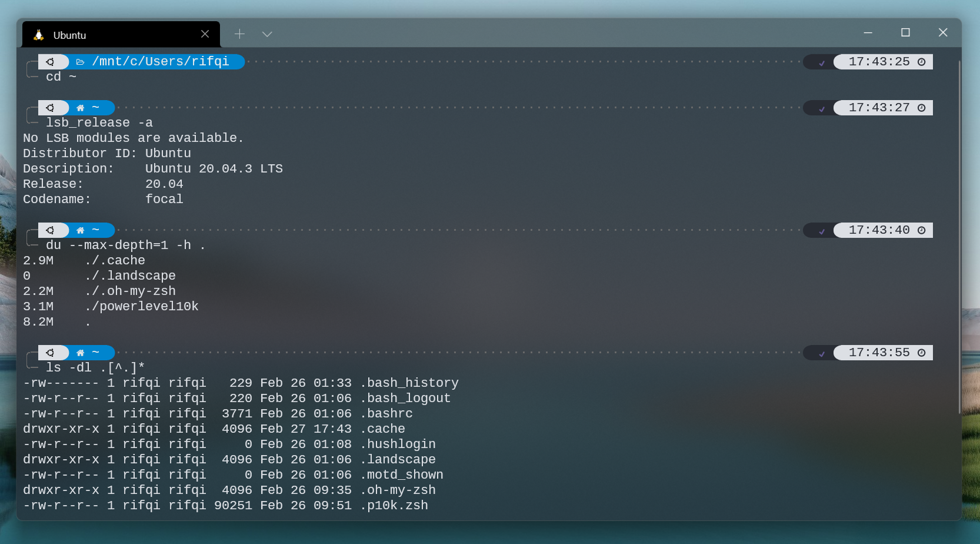Image resolution: width=980 pixels, height=544 pixels.
Task: Click the checkmark status at 17:43:40
Action: pyautogui.click(x=822, y=231)
